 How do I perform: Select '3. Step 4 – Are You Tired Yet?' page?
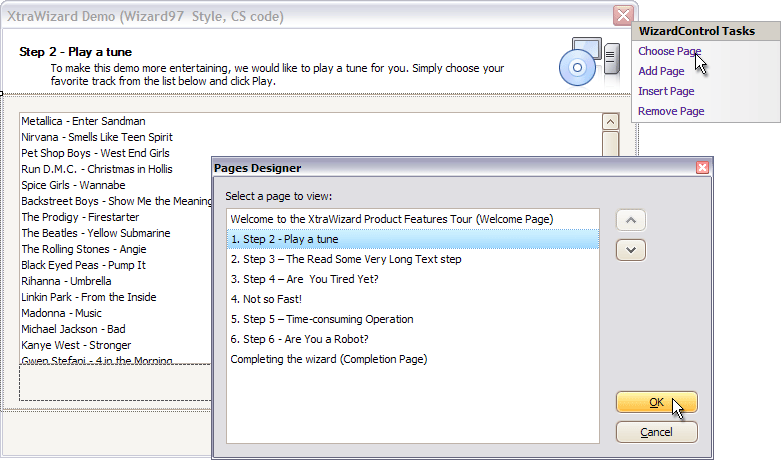(413, 279)
